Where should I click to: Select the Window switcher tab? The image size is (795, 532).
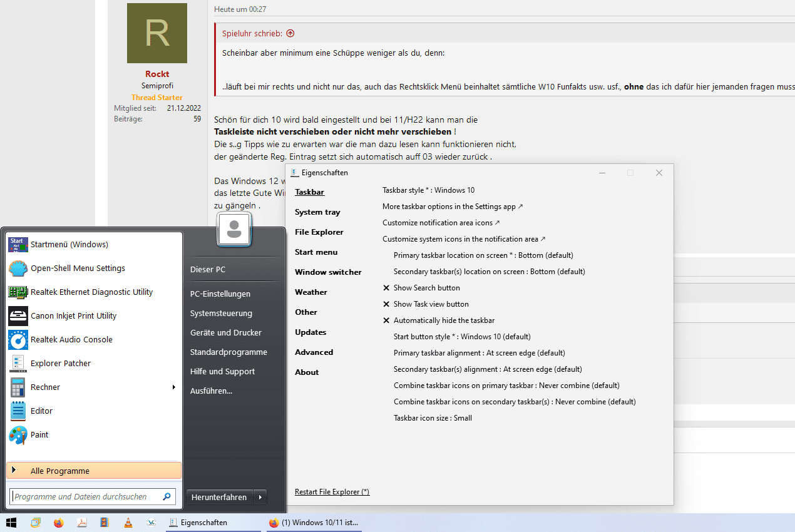coord(328,272)
